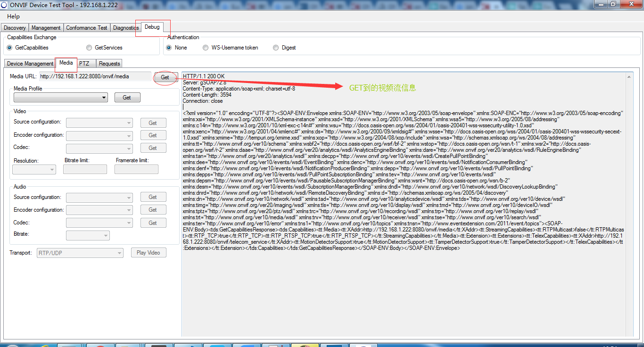Maximize the ONVIF Device Test Tool window
The height and width of the screenshot is (347, 644).
click(x=613, y=4)
